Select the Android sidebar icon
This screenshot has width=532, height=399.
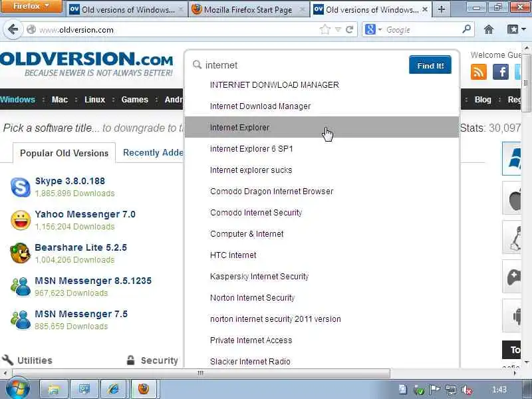[x=511, y=316]
